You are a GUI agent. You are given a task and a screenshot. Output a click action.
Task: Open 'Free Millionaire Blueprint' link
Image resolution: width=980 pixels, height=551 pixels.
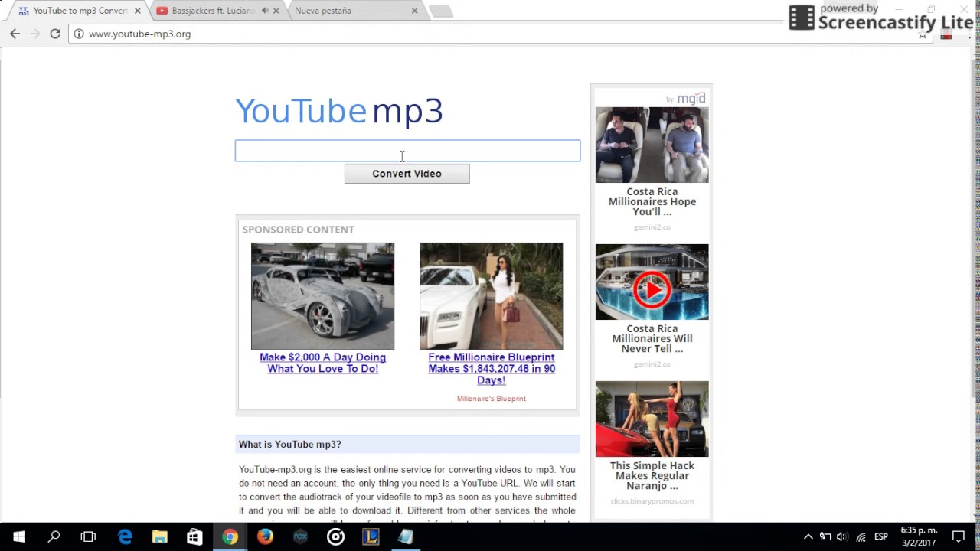492,368
